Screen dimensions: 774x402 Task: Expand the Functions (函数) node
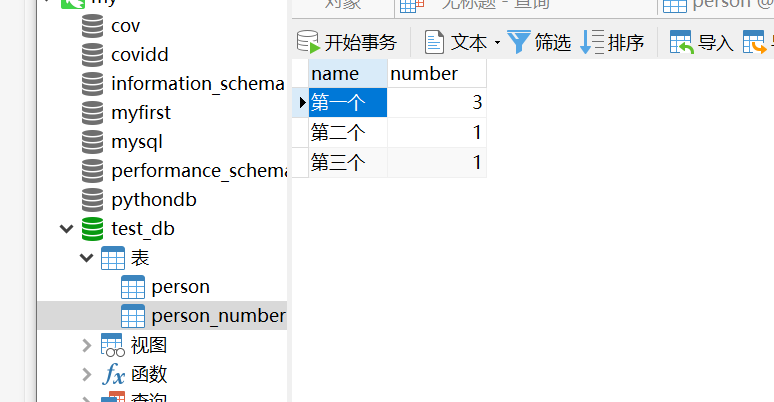[x=86, y=374]
